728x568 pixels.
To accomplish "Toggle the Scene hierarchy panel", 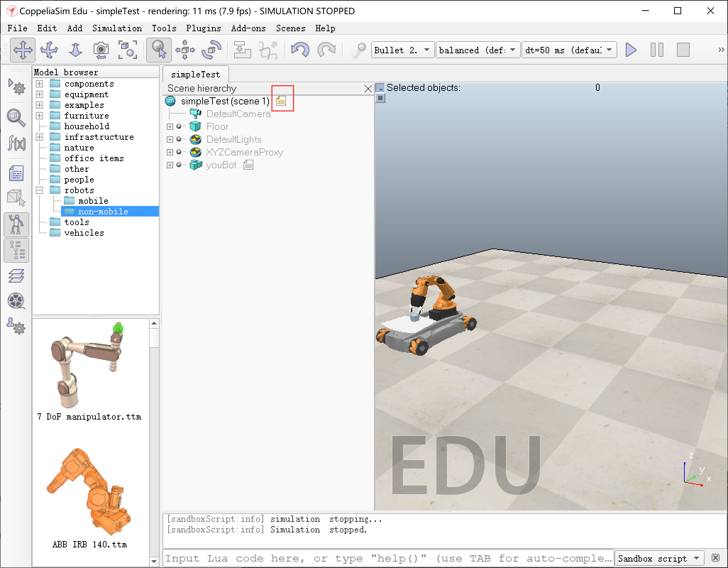I will [x=16, y=250].
